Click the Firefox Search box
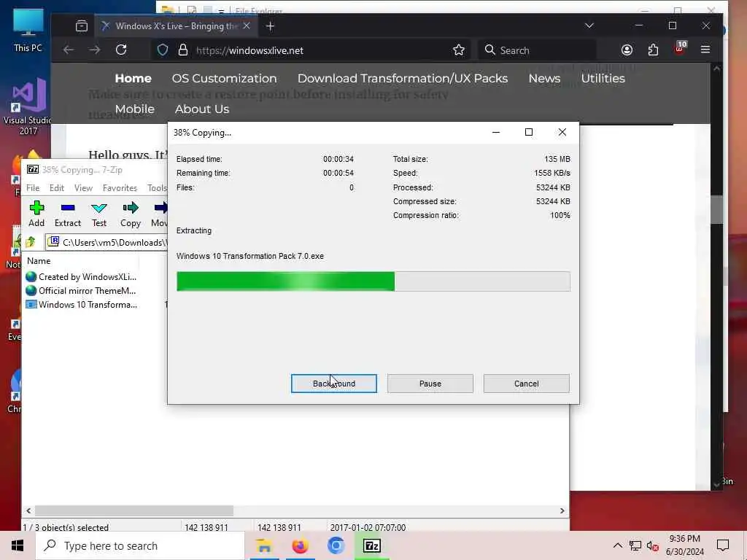747x560 pixels. (x=538, y=50)
